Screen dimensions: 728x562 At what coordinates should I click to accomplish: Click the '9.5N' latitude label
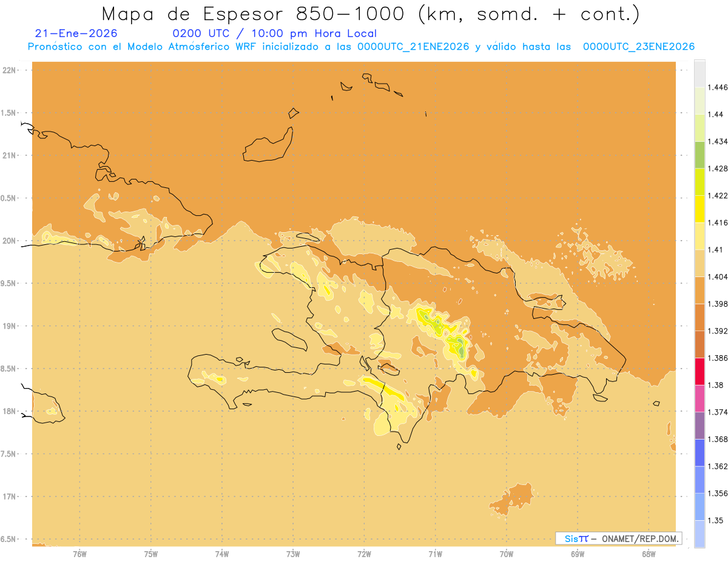click(8, 284)
